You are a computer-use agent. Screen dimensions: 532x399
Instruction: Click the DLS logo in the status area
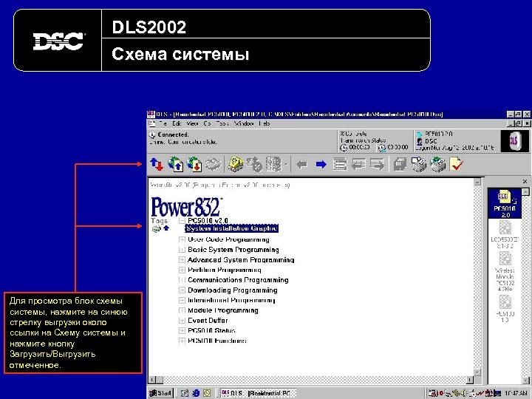point(514,140)
